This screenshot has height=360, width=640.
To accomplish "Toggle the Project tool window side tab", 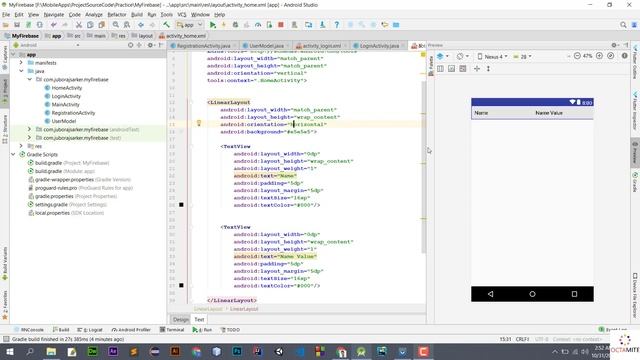I will tap(5, 91).
